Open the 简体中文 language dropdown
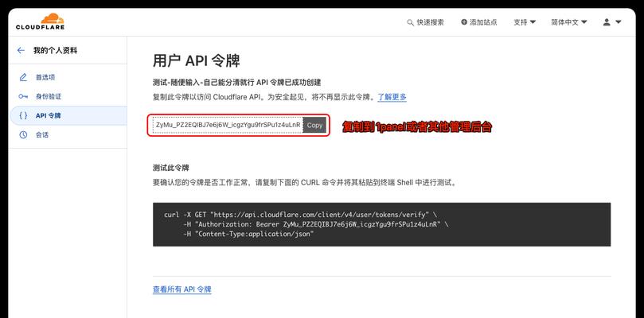Screen dimensions: 644x318 [x=569, y=22]
